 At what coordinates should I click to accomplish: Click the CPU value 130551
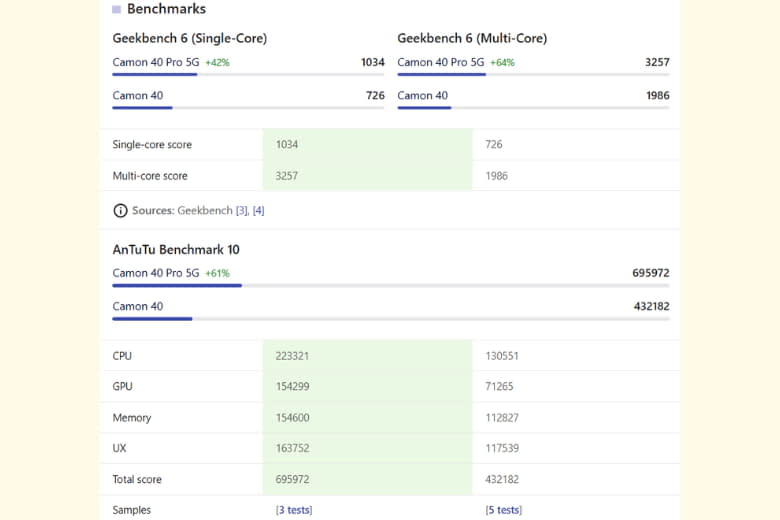pyautogui.click(x=502, y=356)
